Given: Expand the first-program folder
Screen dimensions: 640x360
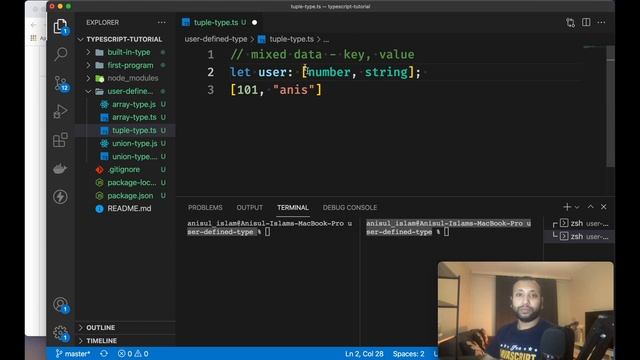Looking at the screenshot, I should click(x=130, y=65).
